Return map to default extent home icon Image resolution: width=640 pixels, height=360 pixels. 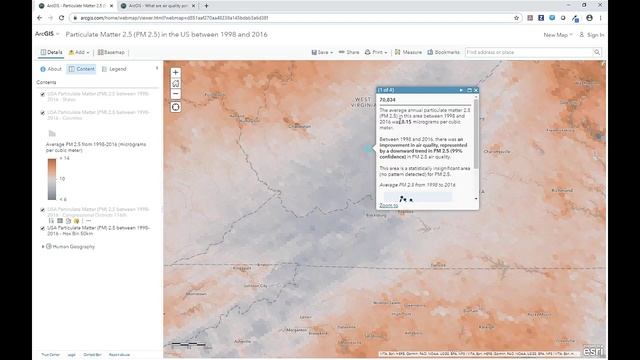click(176, 83)
